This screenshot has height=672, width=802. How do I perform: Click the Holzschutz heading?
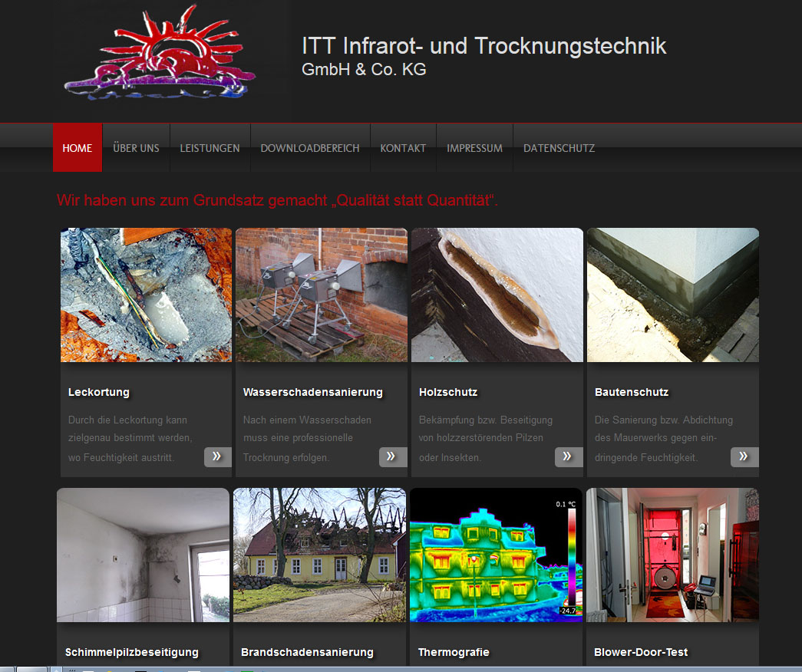click(x=448, y=392)
